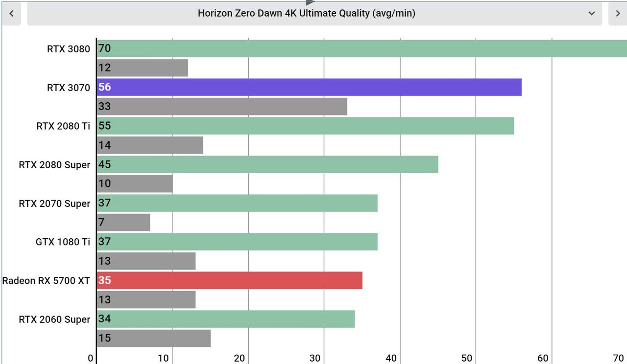This screenshot has height=364, width=627.
Task: Select the RTX 2080 Super label
Action: coord(54,165)
